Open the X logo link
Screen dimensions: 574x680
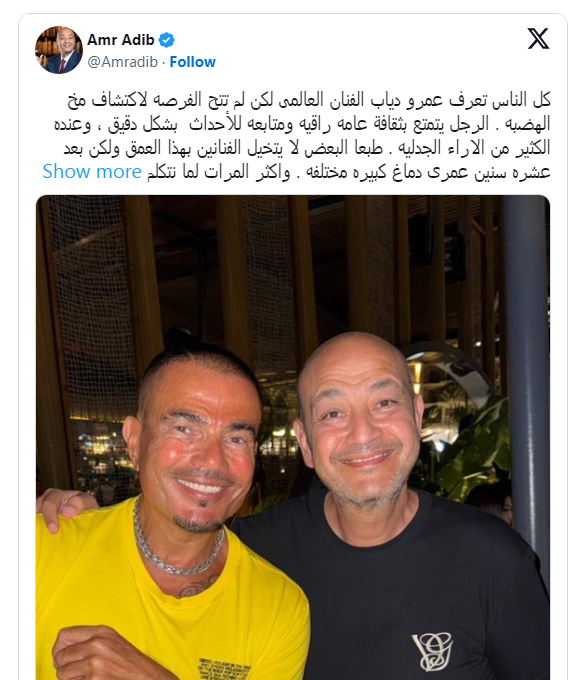(x=538, y=39)
